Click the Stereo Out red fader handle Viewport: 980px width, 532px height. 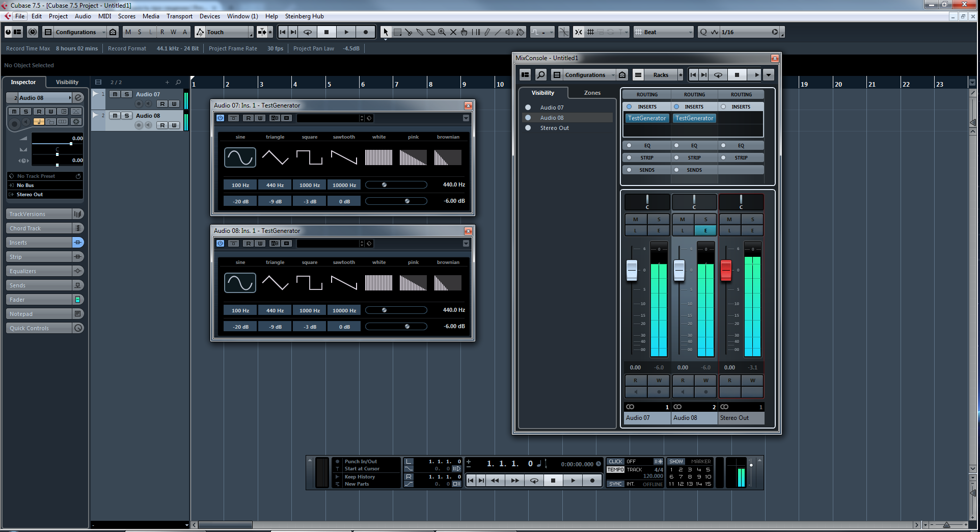tap(726, 270)
